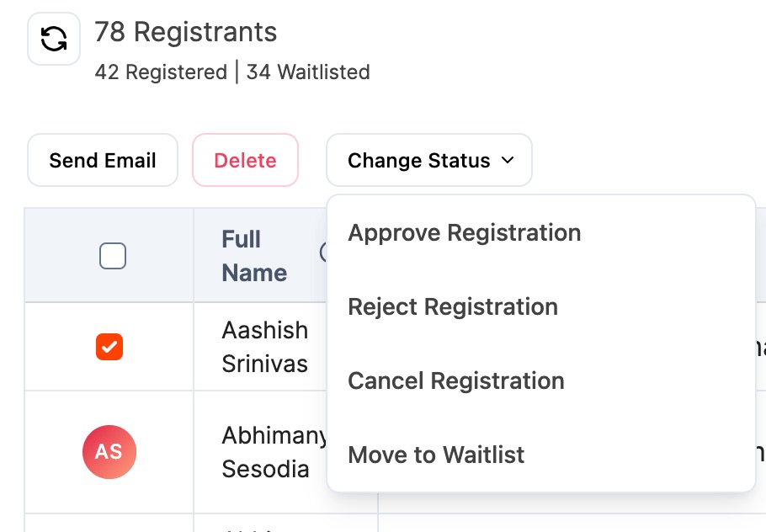The height and width of the screenshot is (532, 766).
Task: Click the Aashish Srinivas name cell
Action: (264, 347)
